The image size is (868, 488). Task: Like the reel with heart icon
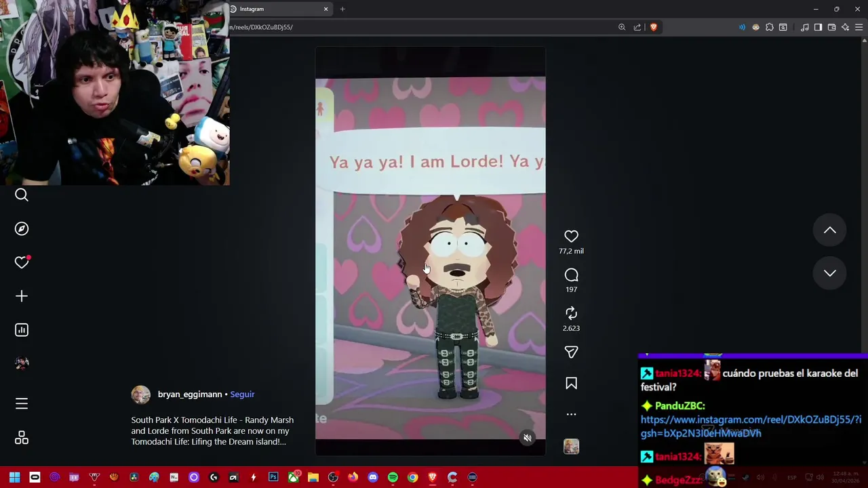point(571,237)
